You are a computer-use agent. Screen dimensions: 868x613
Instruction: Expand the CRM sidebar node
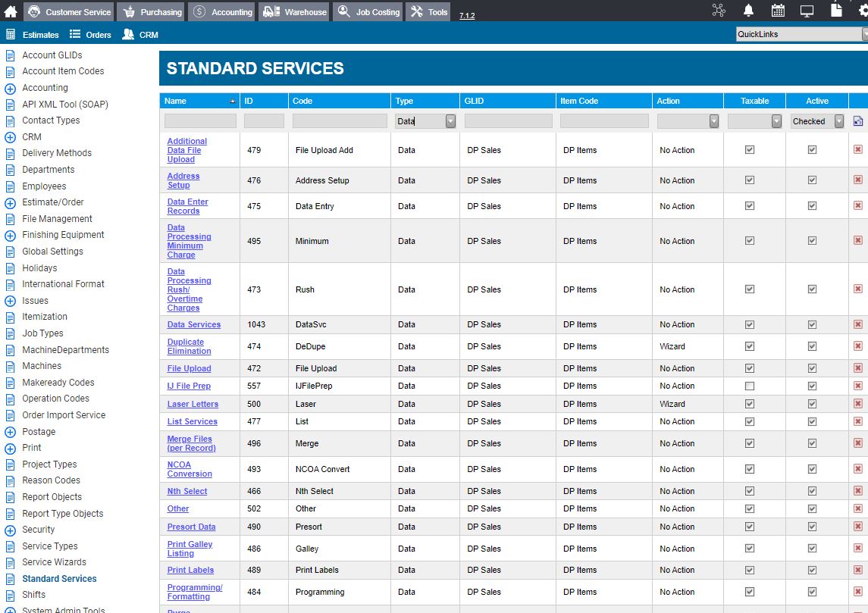[x=10, y=137]
